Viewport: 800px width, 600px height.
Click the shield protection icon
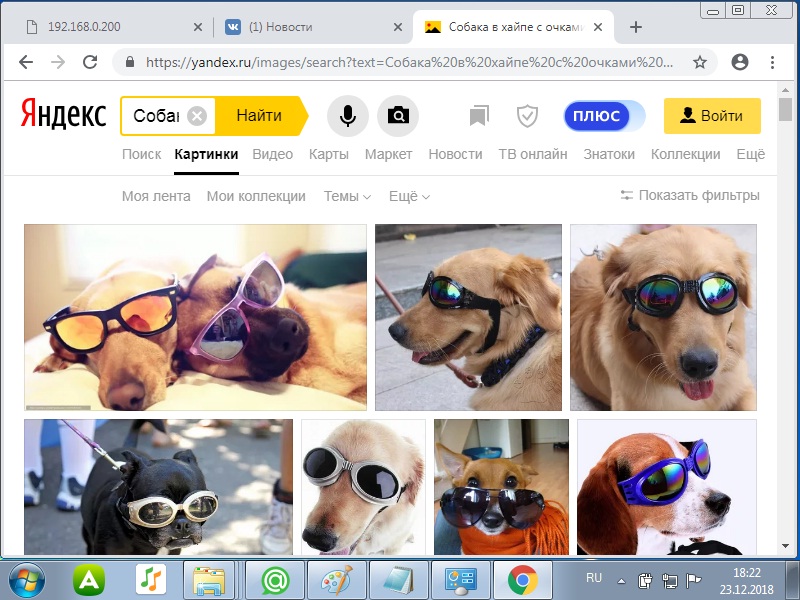click(x=527, y=116)
